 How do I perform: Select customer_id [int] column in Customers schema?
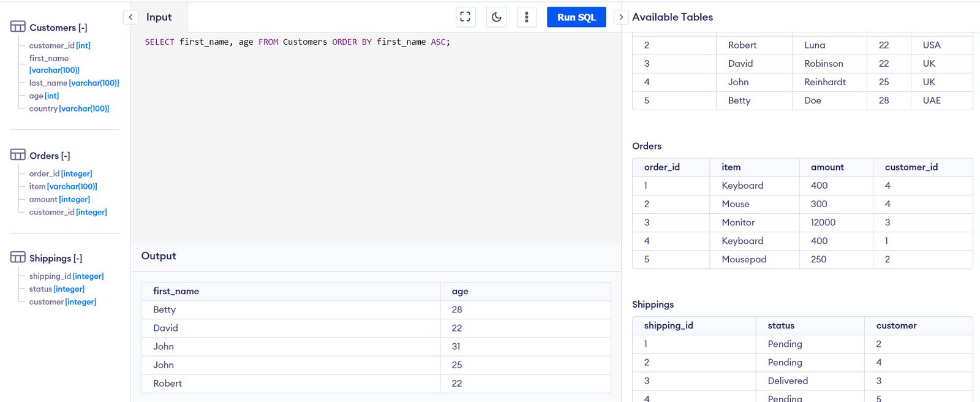click(x=60, y=45)
